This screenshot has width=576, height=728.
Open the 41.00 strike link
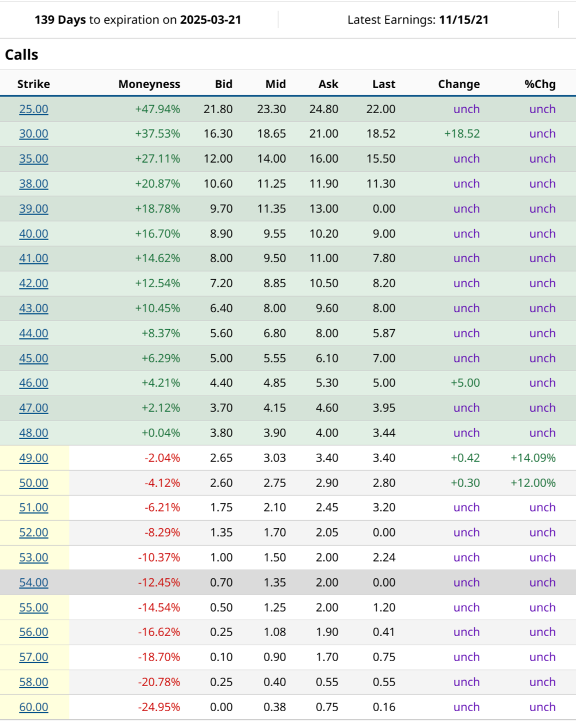pyautogui.click(x=34, y=258)
